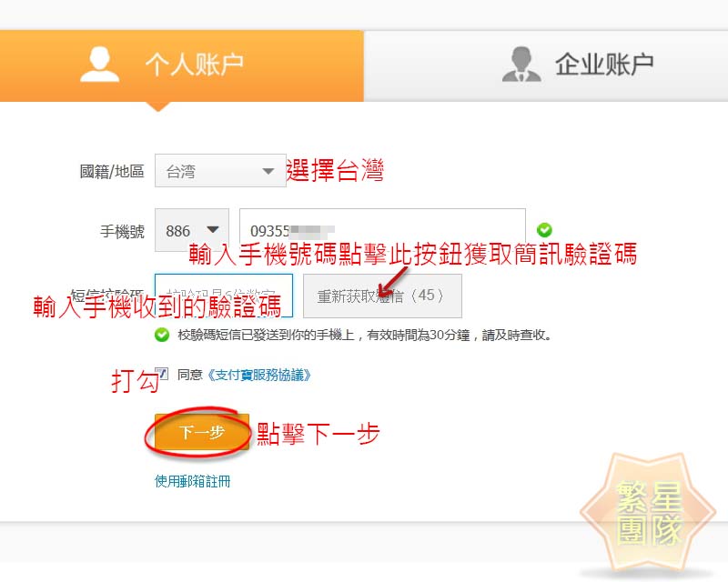Click green check icon beside 校驗碼短信 message

(162, 335)
